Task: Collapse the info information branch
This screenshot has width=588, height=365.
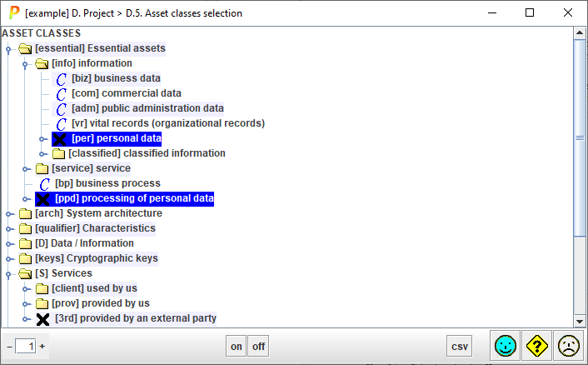Action: (x=26, y=63)
